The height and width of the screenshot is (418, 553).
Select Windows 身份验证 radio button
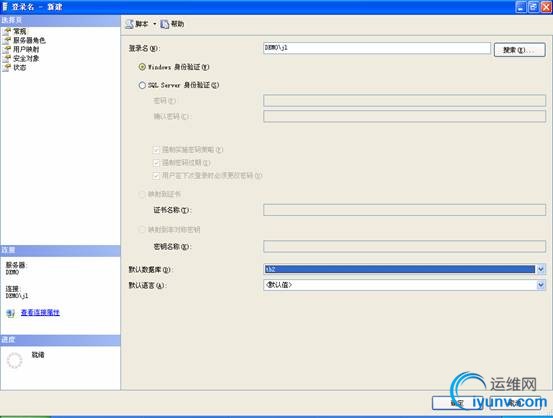(x=142, y=67)
